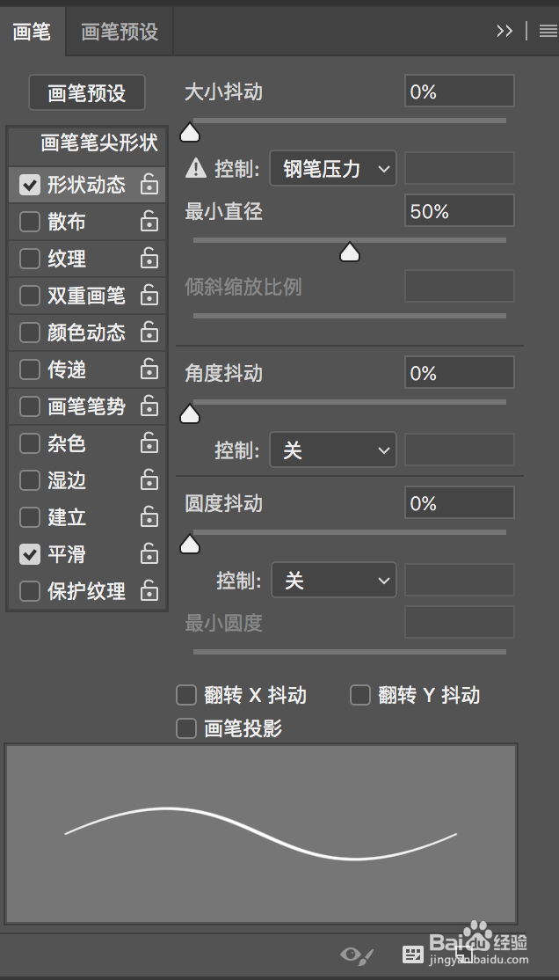Open roundness jitter 控制 dropdown
The width and height of the screenshot is (559, 980).
point(333,580)
